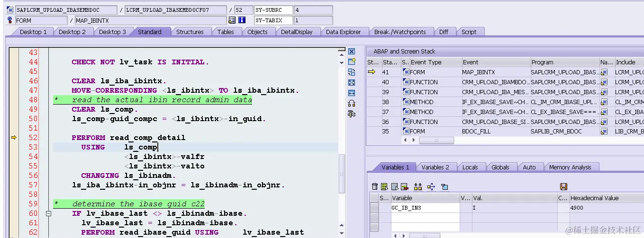Viewport: 644px width, 238px height.
Task: Open the Diff tab
Action: point(444,32)
